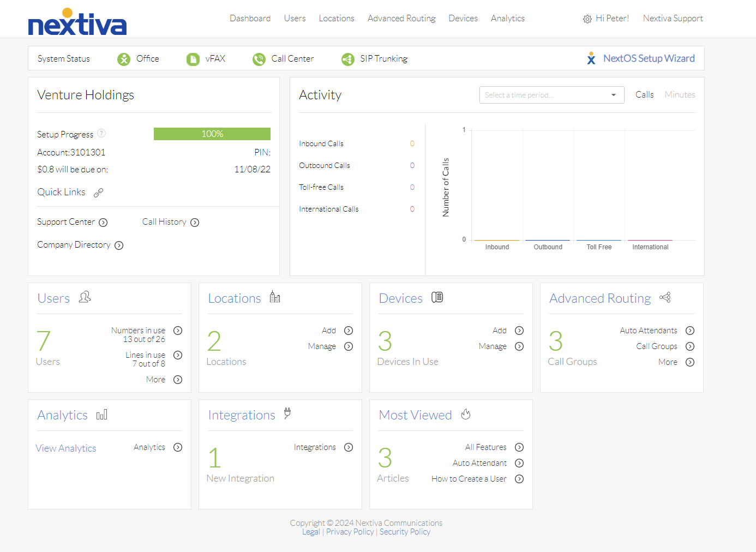Open Security Policy footer link
Screen dimensions: 756x552
click(405, 532)
